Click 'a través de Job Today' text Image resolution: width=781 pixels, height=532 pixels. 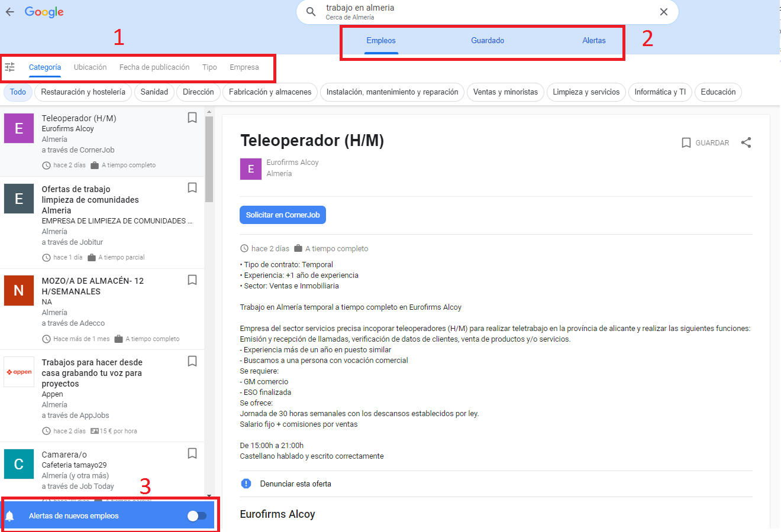coord(78,486)
